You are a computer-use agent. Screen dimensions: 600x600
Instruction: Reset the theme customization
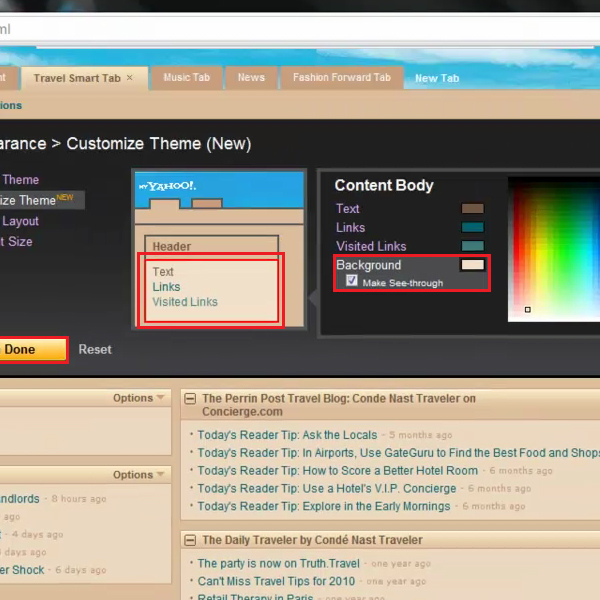95,349
